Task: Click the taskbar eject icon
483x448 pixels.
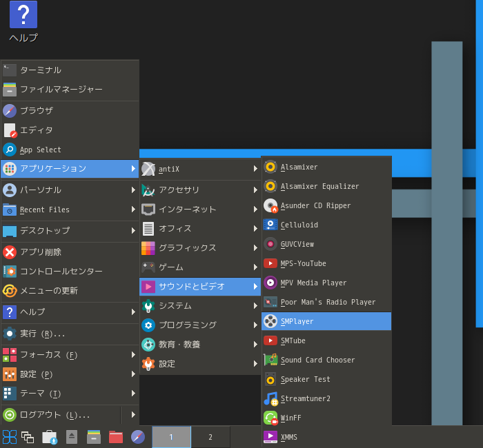Action: coord(72,437)
